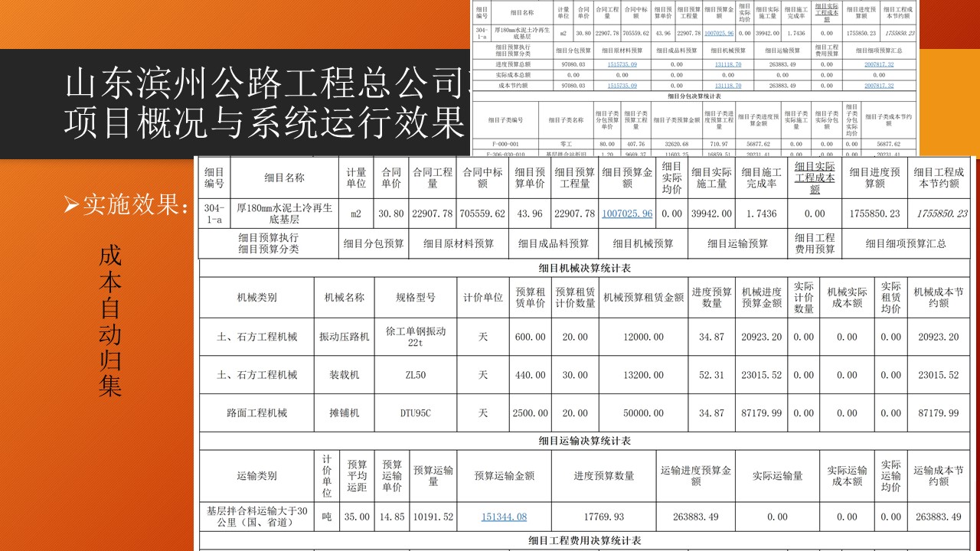Click the 14.85 transport unit price cell
Screen dimensions: 980x551
(392, 517)
